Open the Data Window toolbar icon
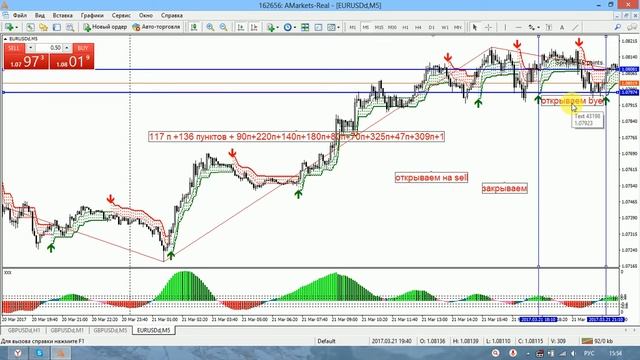Image resolution: width=640 pixels, height=360 pixels. [x=43, y=27]
